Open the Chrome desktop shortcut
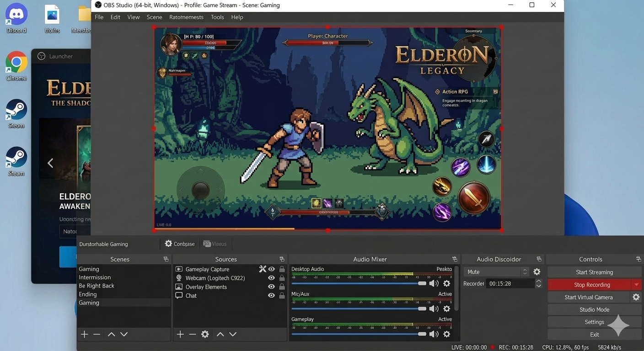Viewport: 644px width, 351px height. click(16, 66)
